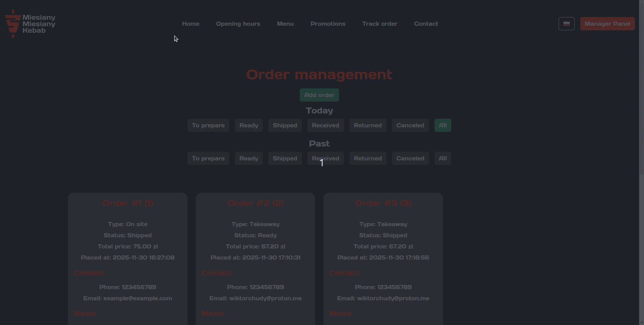Select the active All filter under Today
The width and height of the screenshot is (644, 325).
pyautogui.click(x=443, y=125)
